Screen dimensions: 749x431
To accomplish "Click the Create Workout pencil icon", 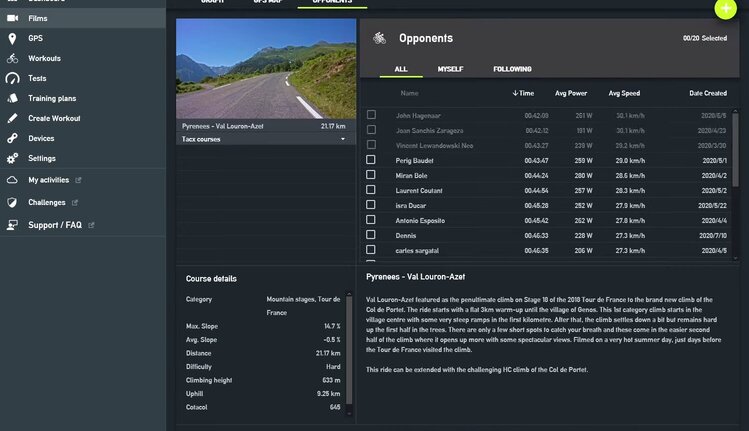I will coord(12,119).
